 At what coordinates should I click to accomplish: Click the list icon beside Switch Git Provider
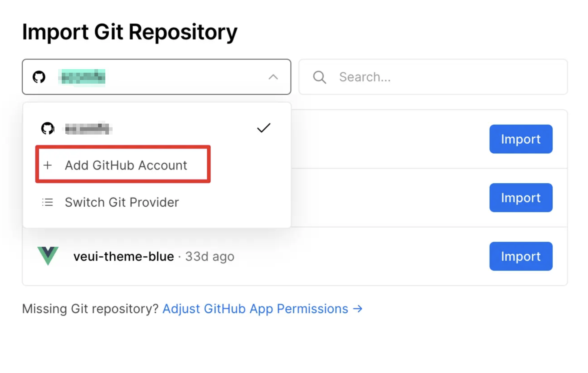(48, 202)
